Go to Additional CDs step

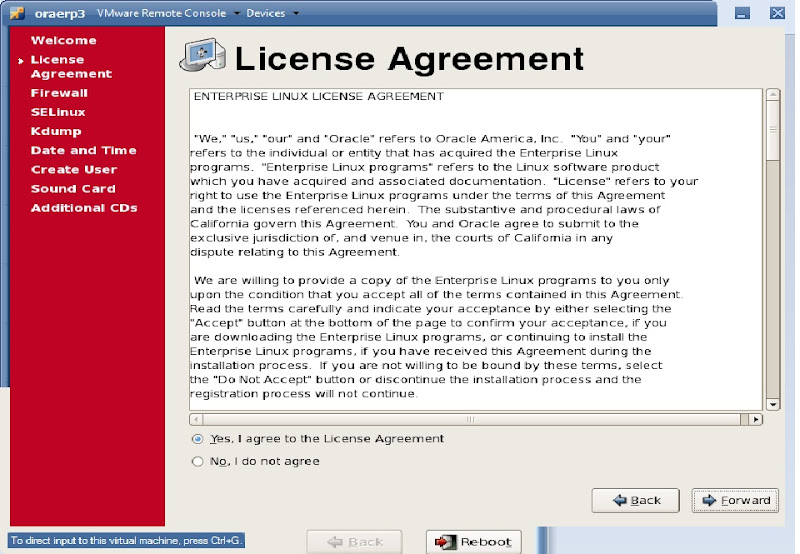coord(84,208)
